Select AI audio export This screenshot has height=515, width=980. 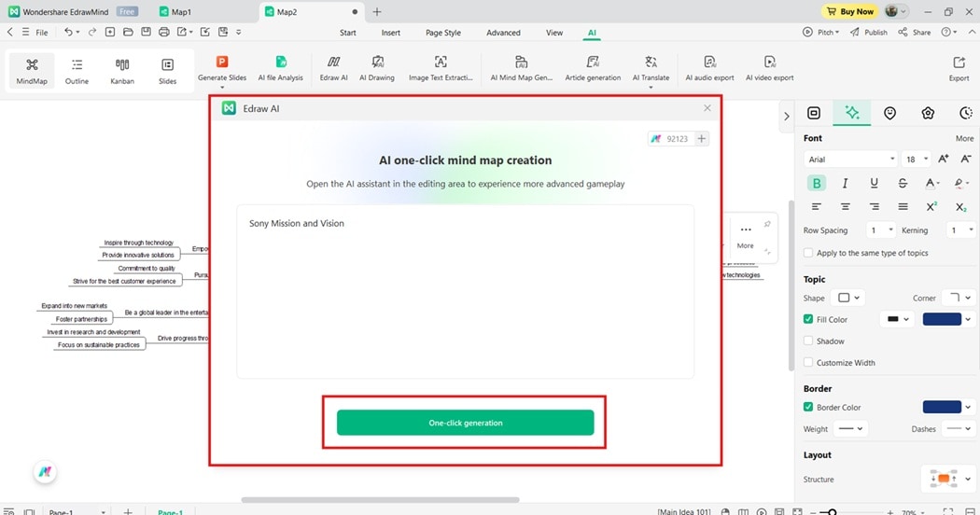(709, 69)
